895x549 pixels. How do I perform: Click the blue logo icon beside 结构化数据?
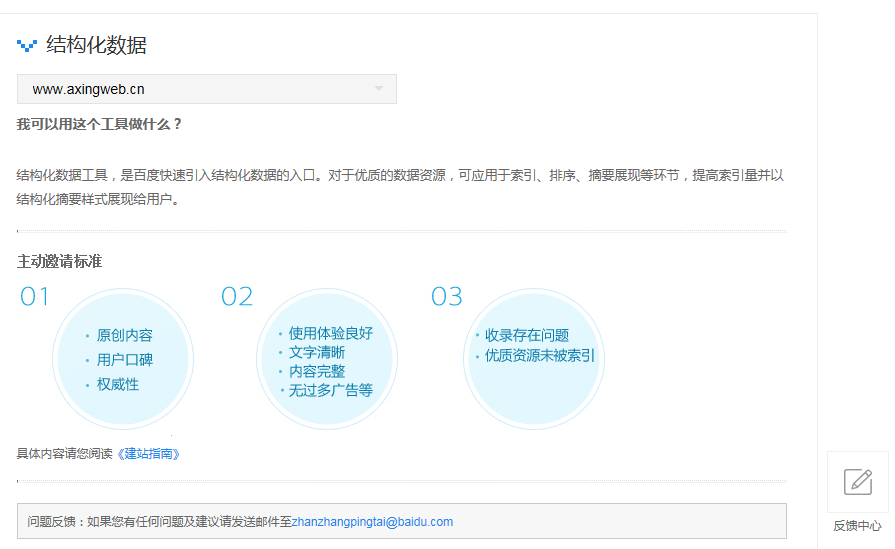coord(27,45)
